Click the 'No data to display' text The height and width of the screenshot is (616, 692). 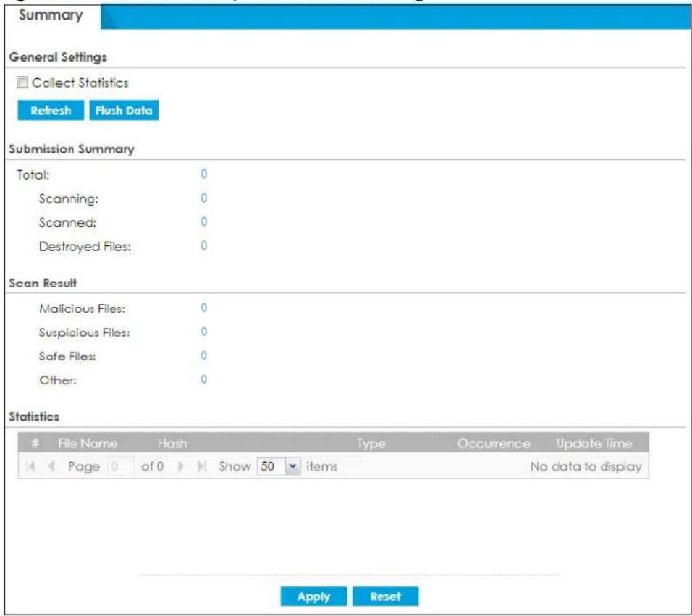(586, 466)
